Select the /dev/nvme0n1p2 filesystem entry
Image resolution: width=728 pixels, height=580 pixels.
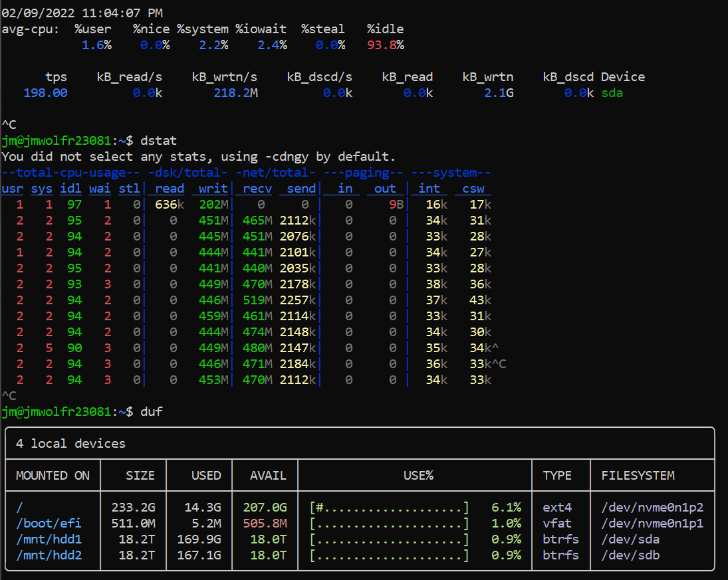point(652,507)
